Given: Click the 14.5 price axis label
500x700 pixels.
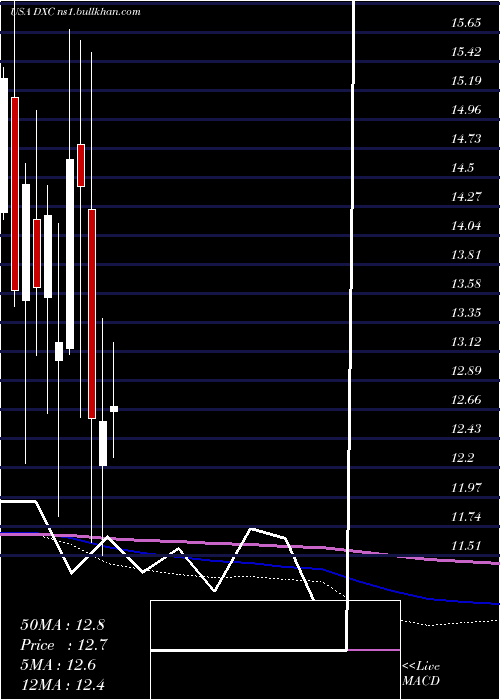Looking at the screenshot, I should click(462, 168).
